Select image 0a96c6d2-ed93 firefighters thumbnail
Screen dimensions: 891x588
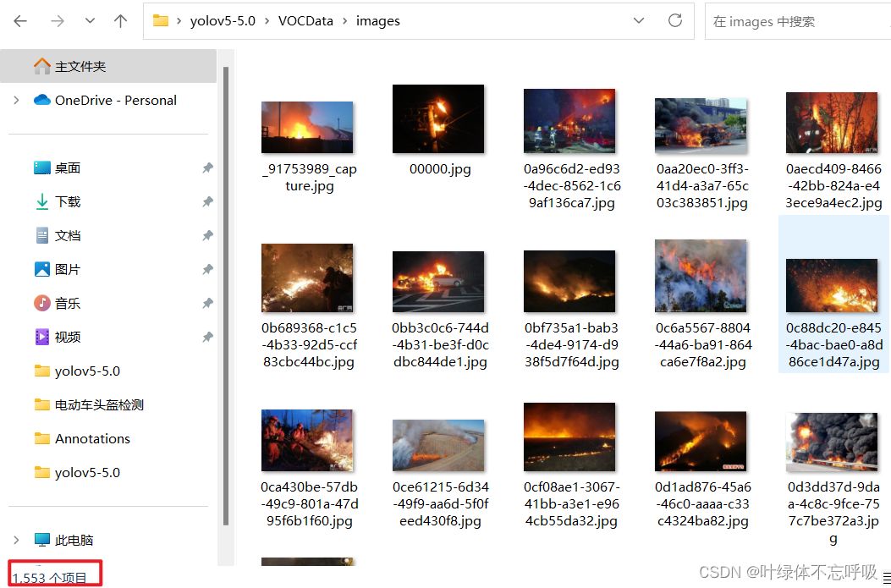tap(569, 120)
